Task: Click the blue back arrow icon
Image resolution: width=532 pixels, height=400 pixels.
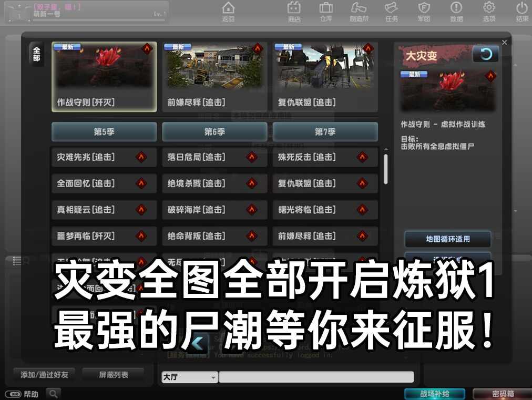Action: point(198,343)
